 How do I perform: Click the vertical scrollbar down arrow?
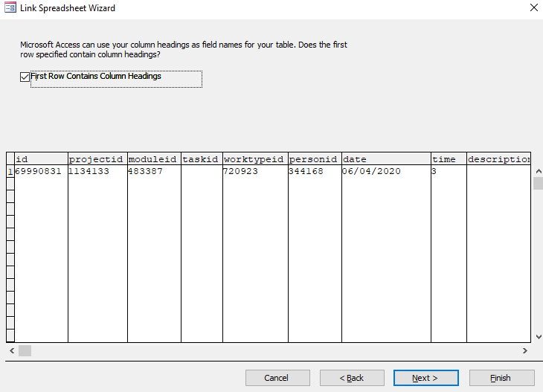click(537, 337)
